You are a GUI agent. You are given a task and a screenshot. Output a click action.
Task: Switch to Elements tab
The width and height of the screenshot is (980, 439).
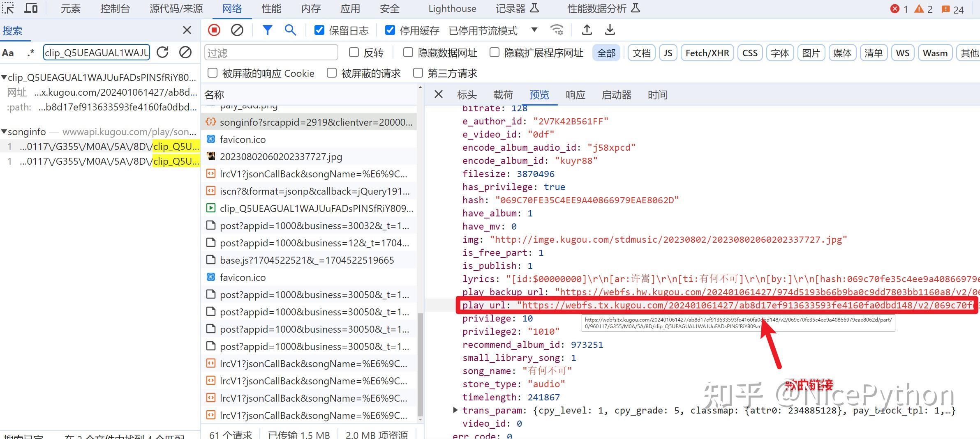click(x=71, y=9)
